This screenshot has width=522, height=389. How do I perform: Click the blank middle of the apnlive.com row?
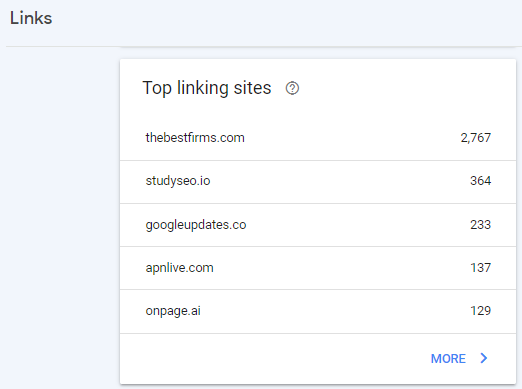coord(342,268)
